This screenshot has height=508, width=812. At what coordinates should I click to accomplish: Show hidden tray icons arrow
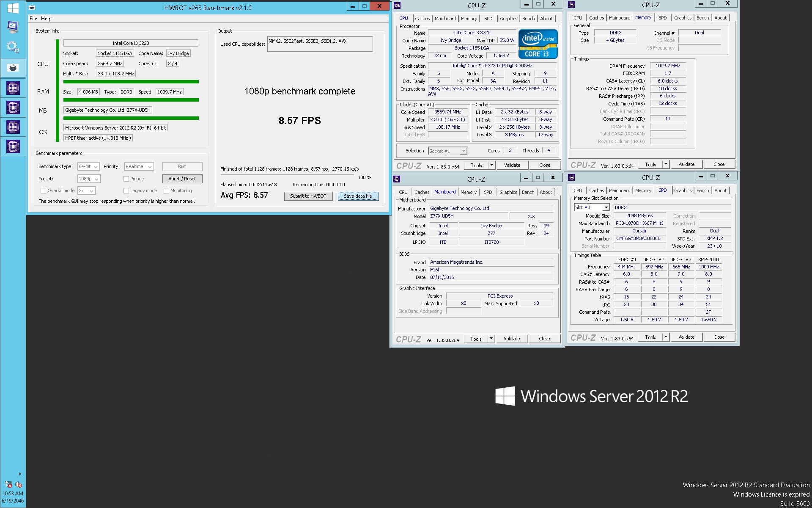[x=20, y=474]
